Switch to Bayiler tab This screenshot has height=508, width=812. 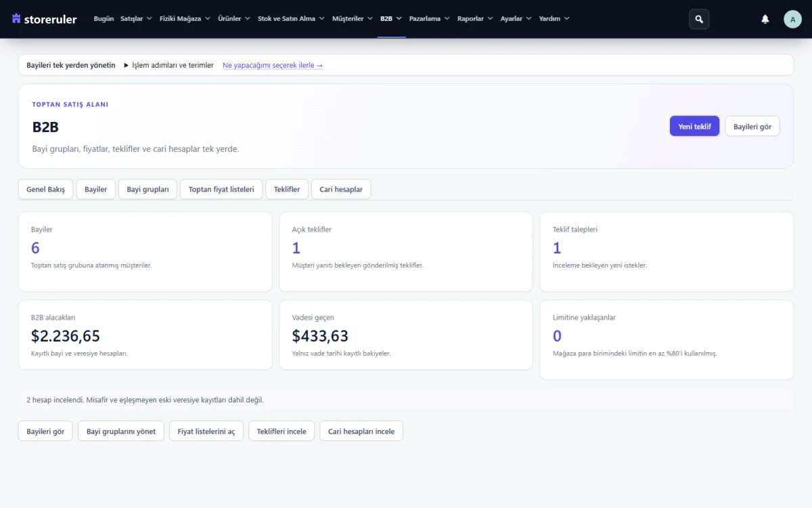(95, 190)
